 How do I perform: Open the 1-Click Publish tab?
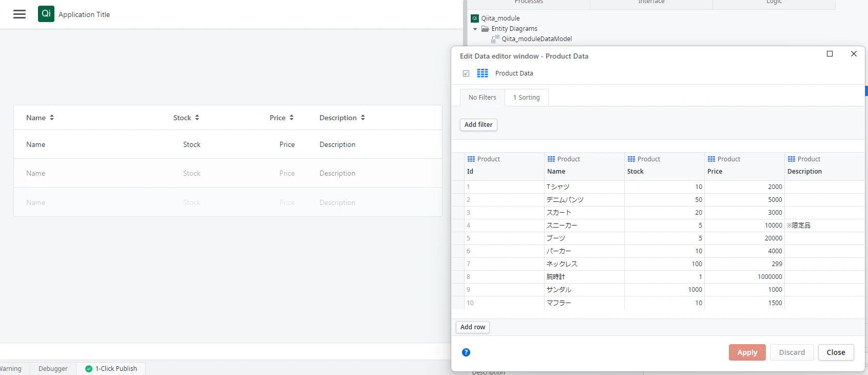[x=111, y=369]
